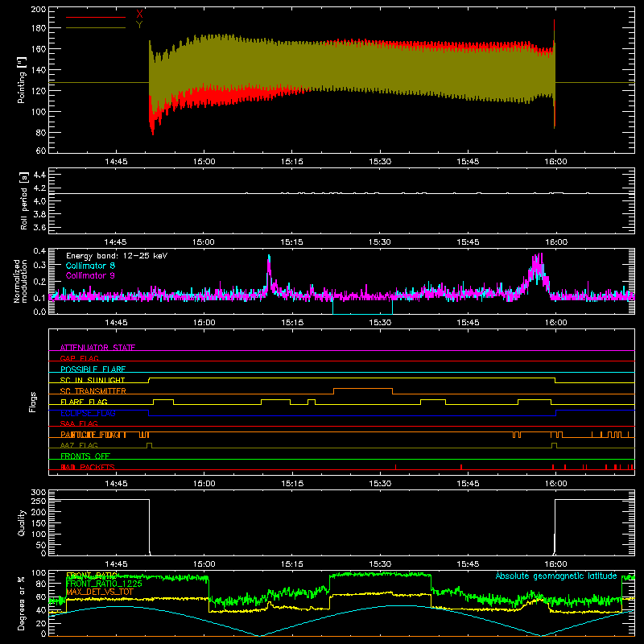Click the 250 value on Quality axis
The width and height of the screenshot is (644, 644).
point(39,501)
